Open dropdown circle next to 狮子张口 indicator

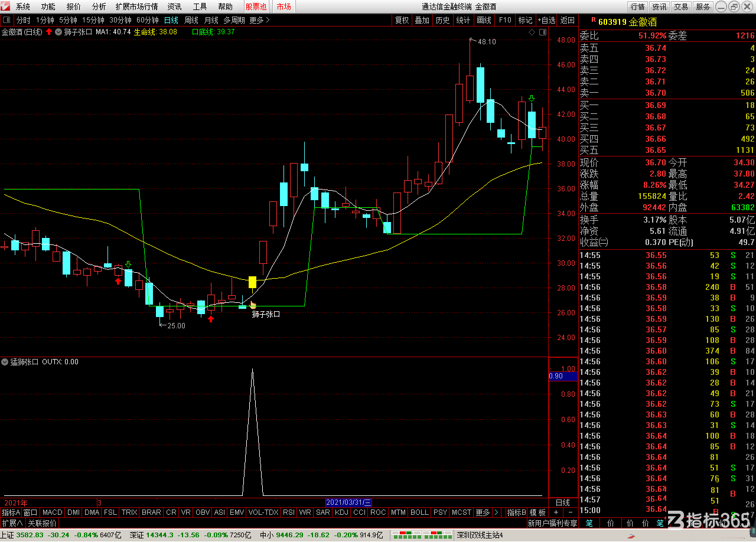click(x=57, y=32)
